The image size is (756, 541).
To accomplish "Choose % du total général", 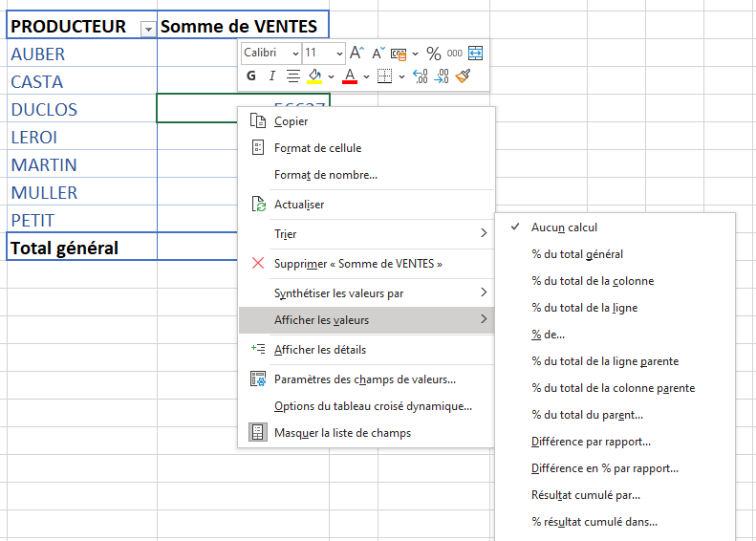I will (x=577, y=254).
